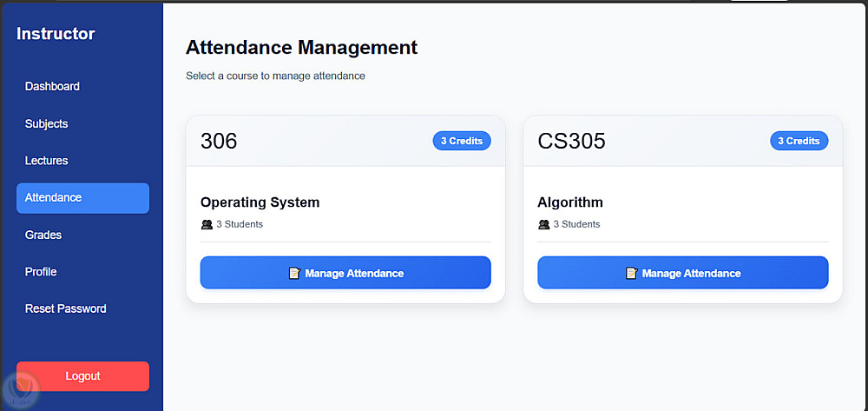Open the Profile page

click(x=41, y=272)
